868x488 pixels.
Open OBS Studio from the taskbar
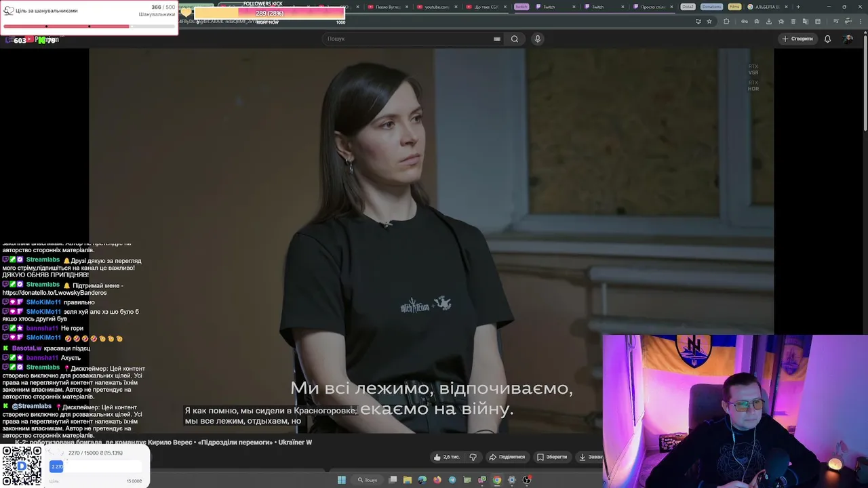527,480
